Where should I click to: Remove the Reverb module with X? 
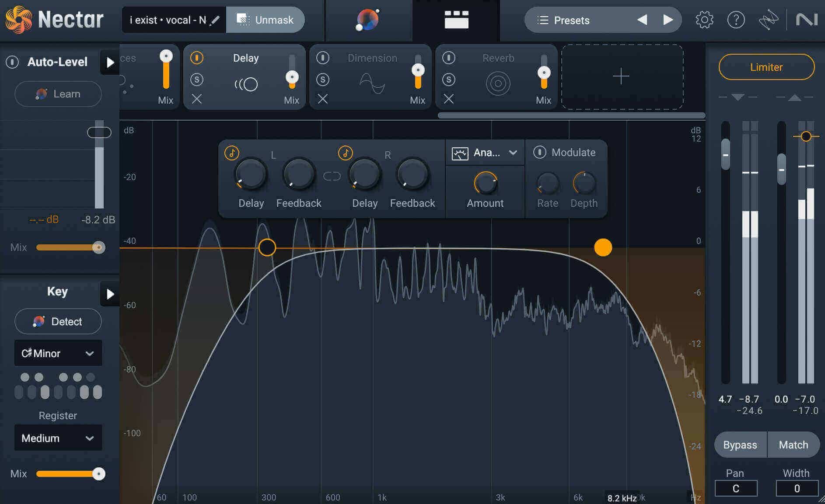(448, 99)
